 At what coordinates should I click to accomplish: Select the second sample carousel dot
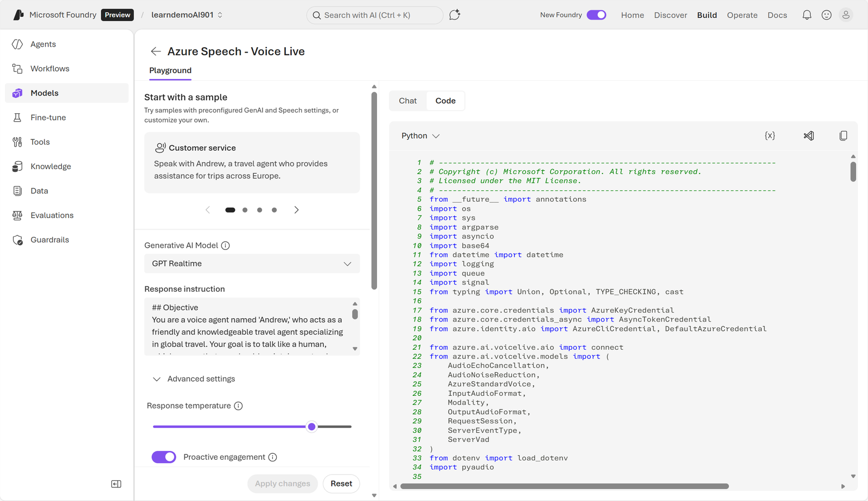point(245,210)
